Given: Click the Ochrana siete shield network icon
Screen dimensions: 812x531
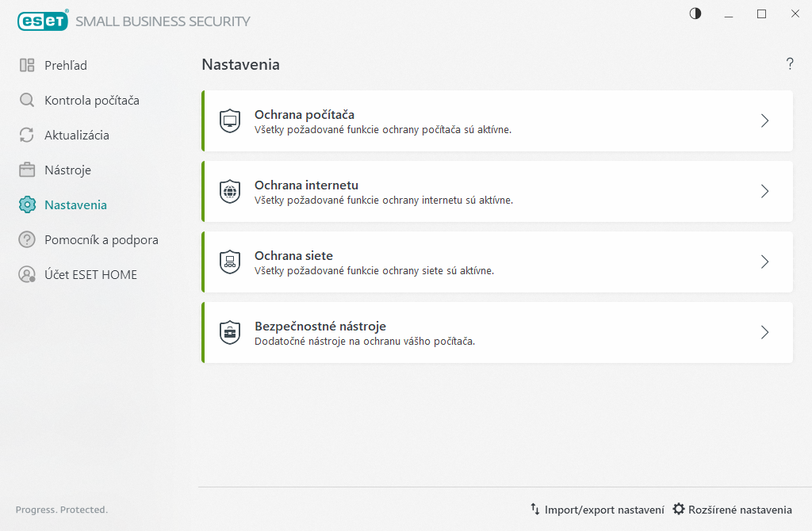Looking at the screenshot, I should [x=230, y=262].
